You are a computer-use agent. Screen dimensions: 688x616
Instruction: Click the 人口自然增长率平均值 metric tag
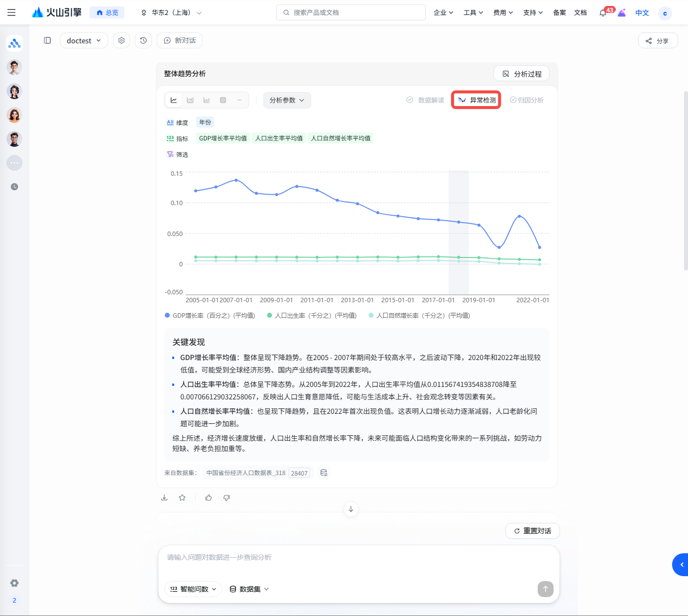(341, 138)
